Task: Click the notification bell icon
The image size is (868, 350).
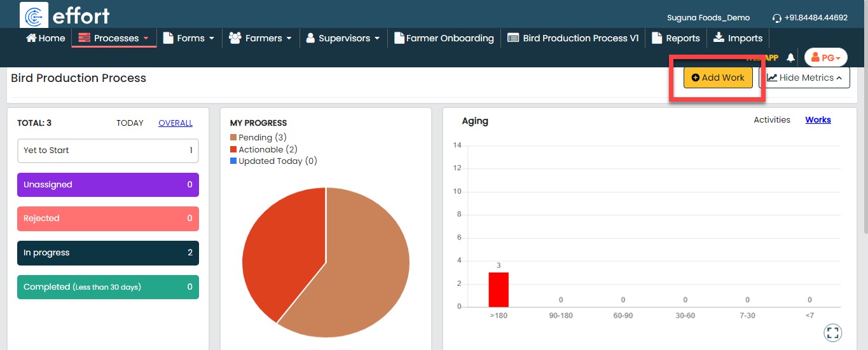Action: coord(790,58)
